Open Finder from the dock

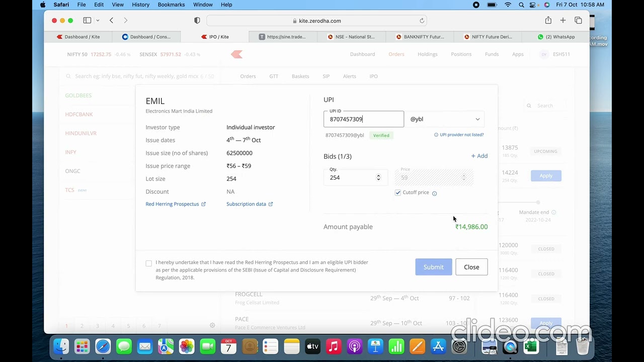61,346
